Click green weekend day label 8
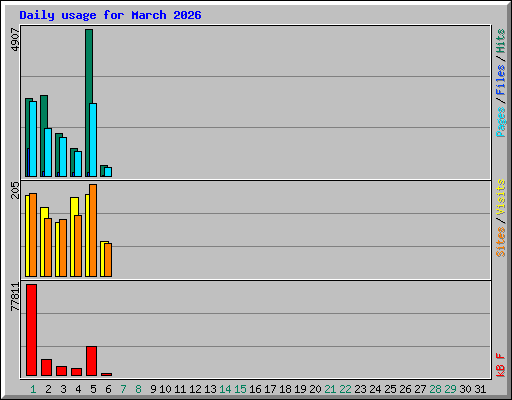Image resolution: width=512 pixels, height=400 pixels. tap(138, 389)
